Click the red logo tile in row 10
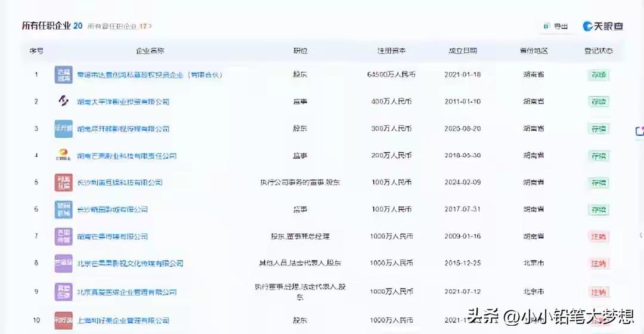The width and height of the screenshot is (644, 334). tap(64, 320)
